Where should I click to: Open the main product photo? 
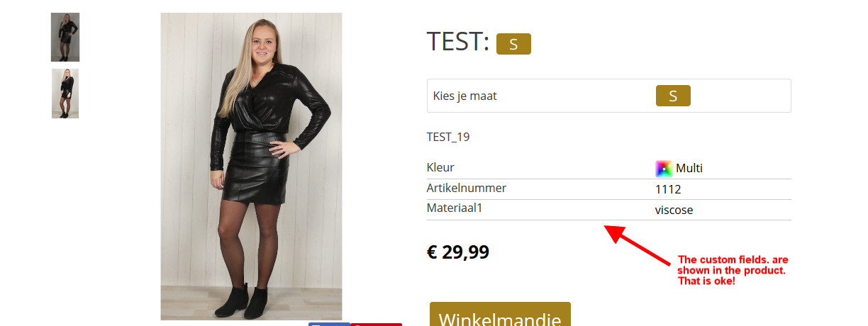[x=251, y=167]
